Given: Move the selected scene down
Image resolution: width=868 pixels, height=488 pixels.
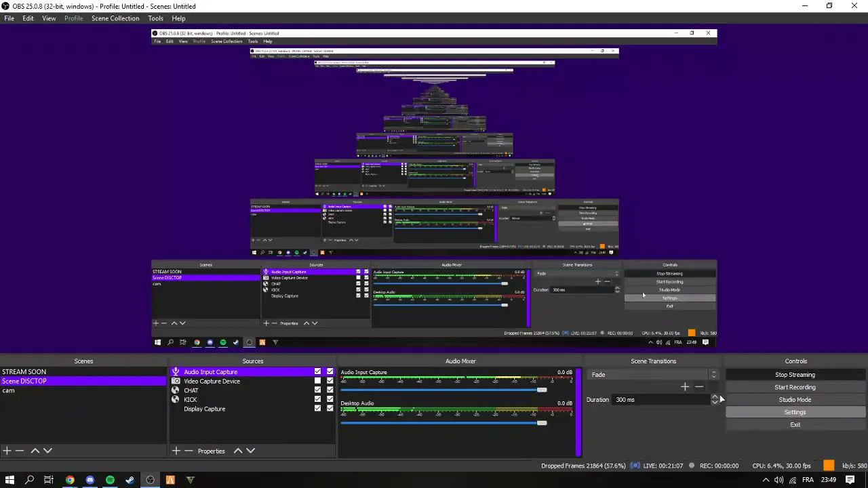Looking at the screenshot, I should coord(47,451).
